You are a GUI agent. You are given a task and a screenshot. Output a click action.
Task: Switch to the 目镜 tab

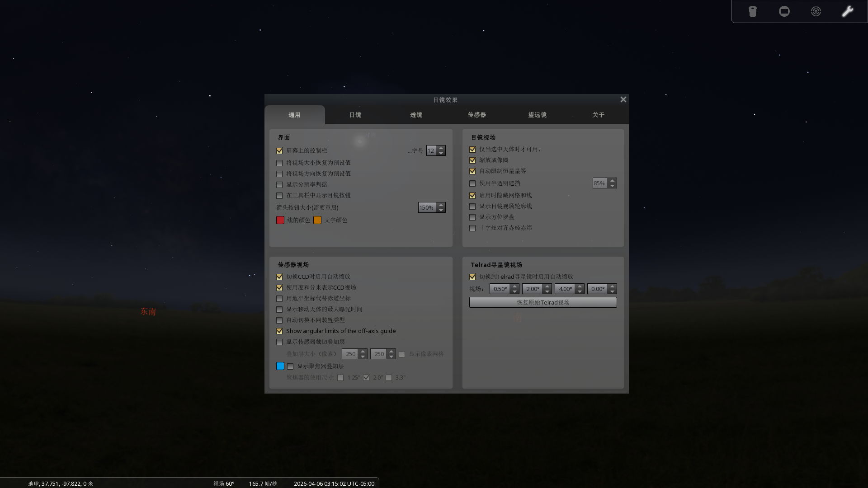pyautogui.click(x=355, y=115)
